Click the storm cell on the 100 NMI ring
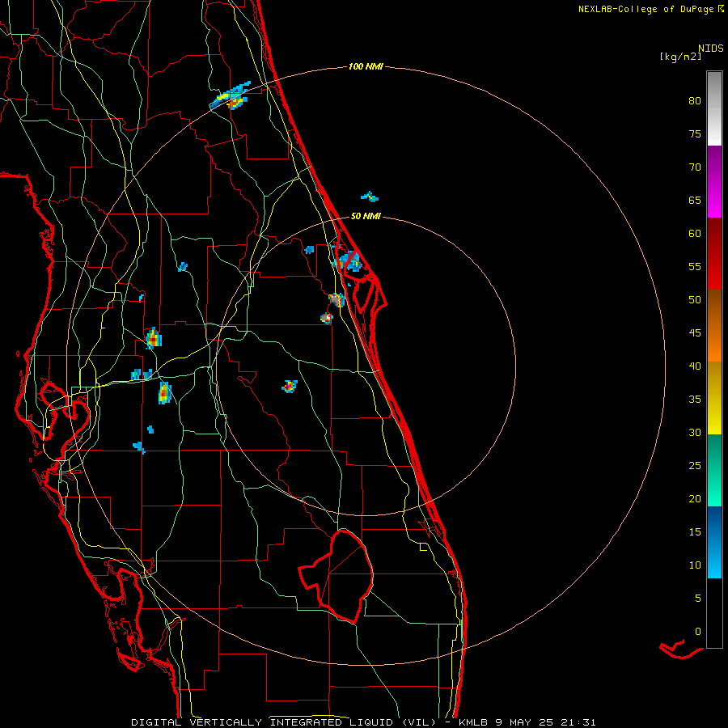Screen dimensions: 728x728 [x=231, y=96]
